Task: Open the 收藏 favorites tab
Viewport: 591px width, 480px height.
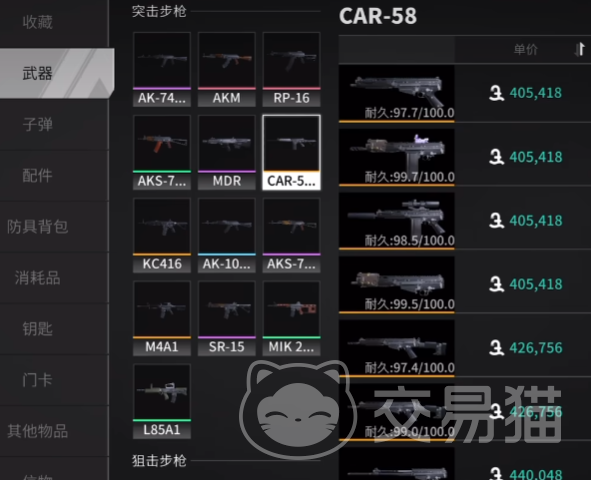Action: pyautogui.click(x=37, y=22)
